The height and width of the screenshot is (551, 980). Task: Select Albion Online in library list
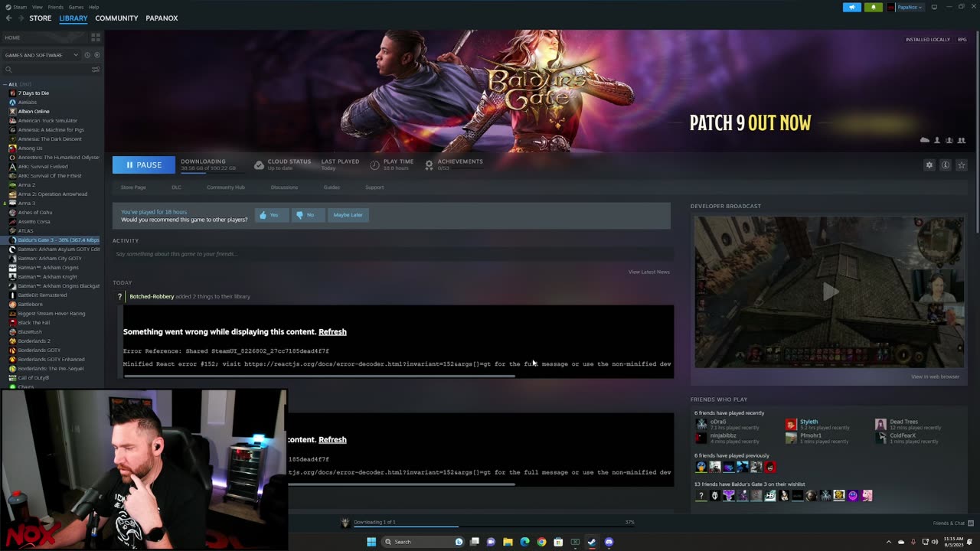(x=34, y=112)
